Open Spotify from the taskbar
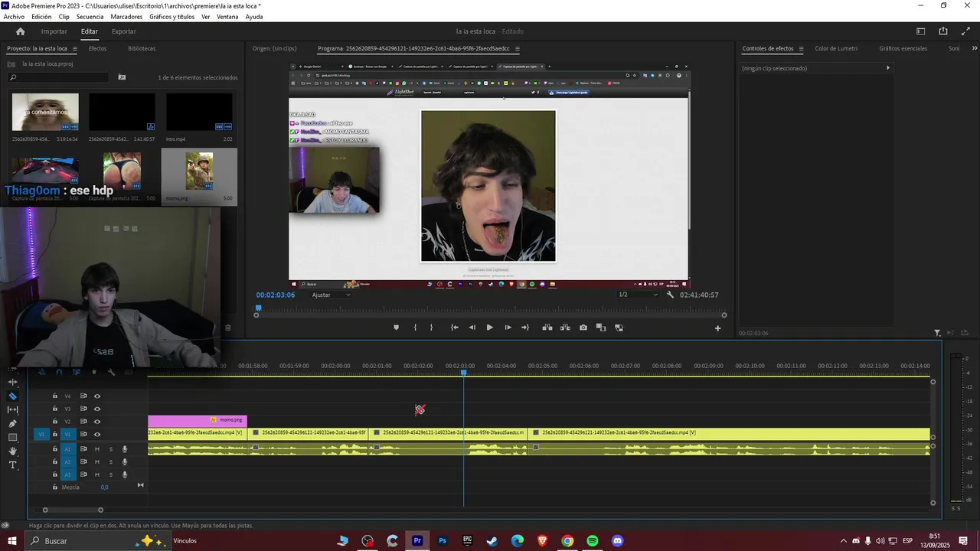The image size is (980, 551). [x=593, y=541]
